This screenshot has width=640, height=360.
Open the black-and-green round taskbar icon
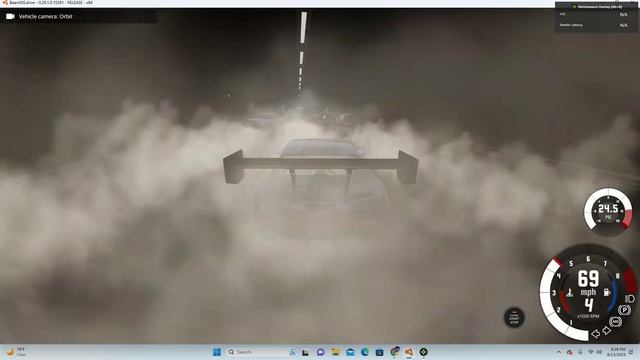[x=424, y=352]
